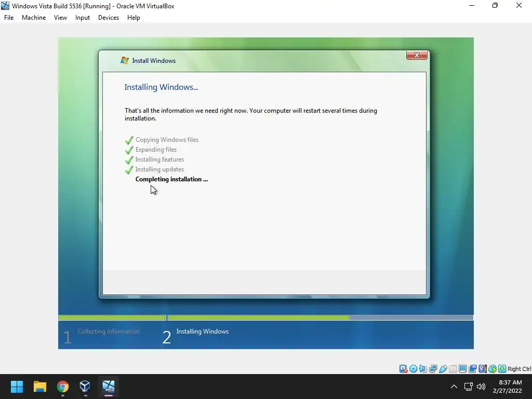Click the checkmark next to Installing features
Viewport: 532px width, 399px height.
point(129,160)
